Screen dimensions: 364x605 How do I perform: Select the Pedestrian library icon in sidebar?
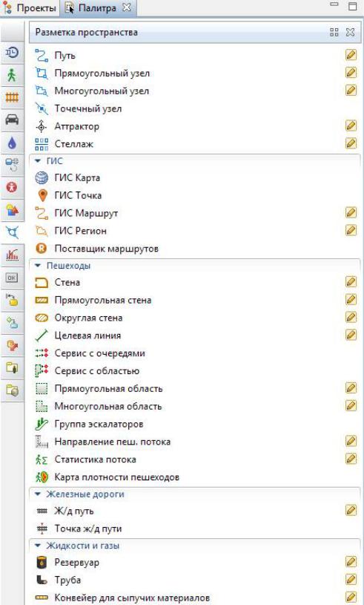(12, 75)
